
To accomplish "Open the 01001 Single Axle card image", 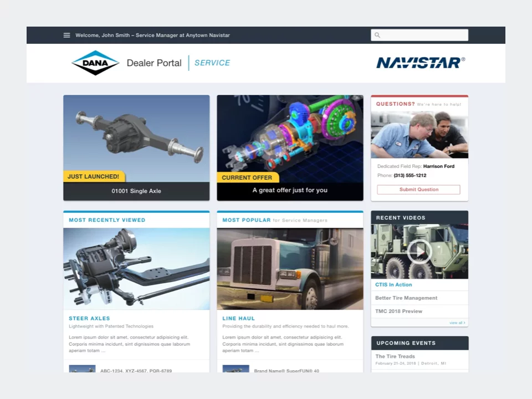I will pos(136,139).
